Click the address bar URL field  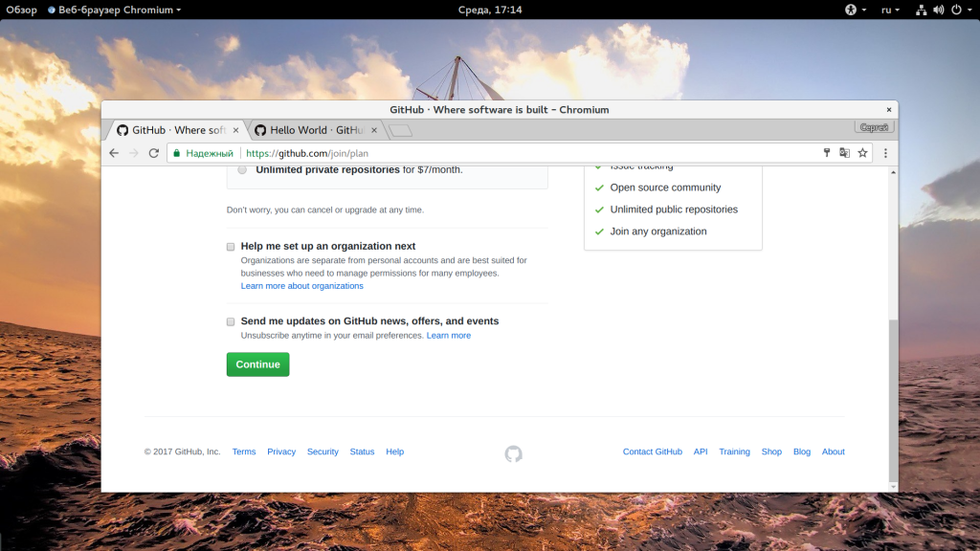point(531,153)
